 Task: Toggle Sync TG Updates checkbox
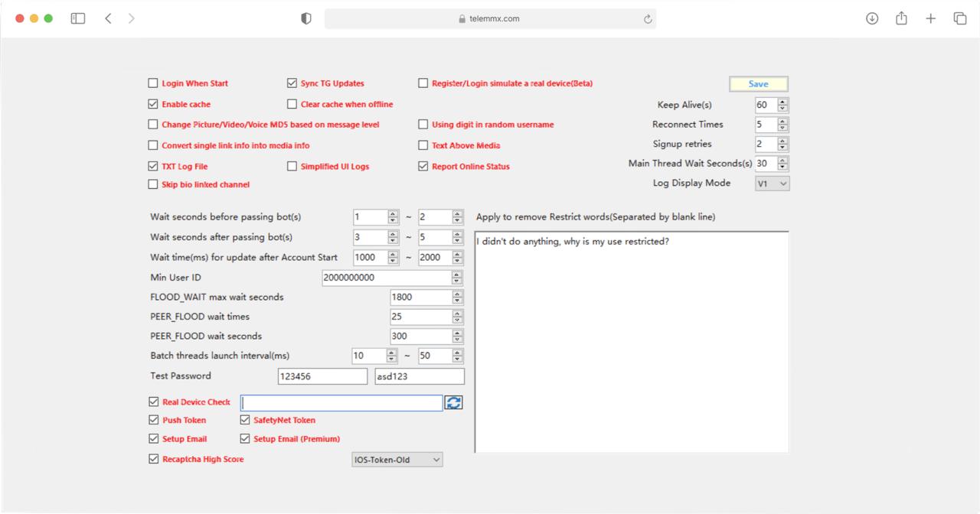[292, 83]
